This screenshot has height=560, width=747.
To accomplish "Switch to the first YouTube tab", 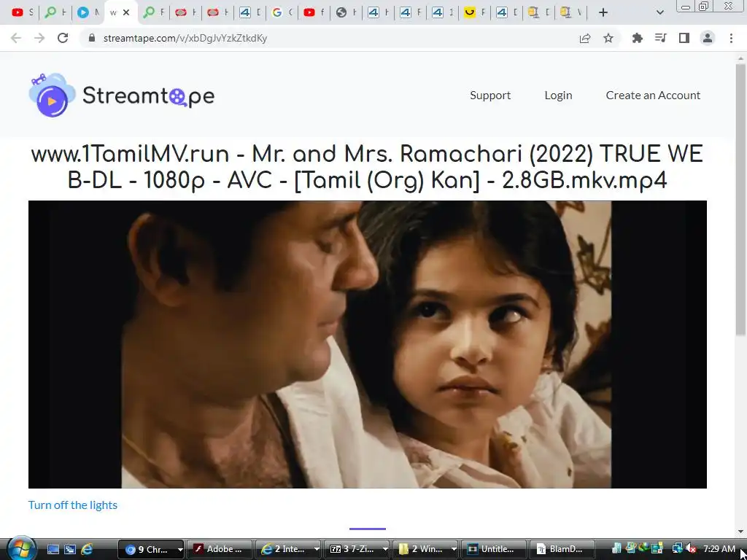I will (x=23, y=12).
